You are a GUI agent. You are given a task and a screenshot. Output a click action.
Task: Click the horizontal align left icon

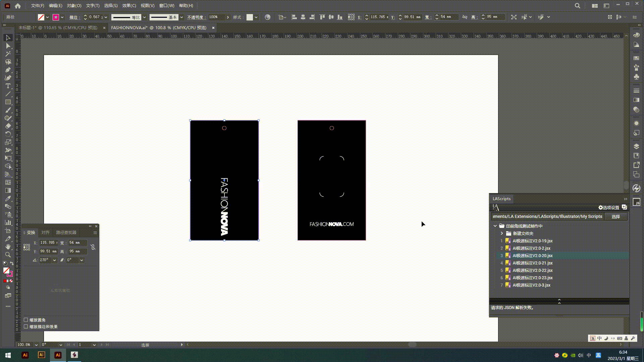coord(294,17)
